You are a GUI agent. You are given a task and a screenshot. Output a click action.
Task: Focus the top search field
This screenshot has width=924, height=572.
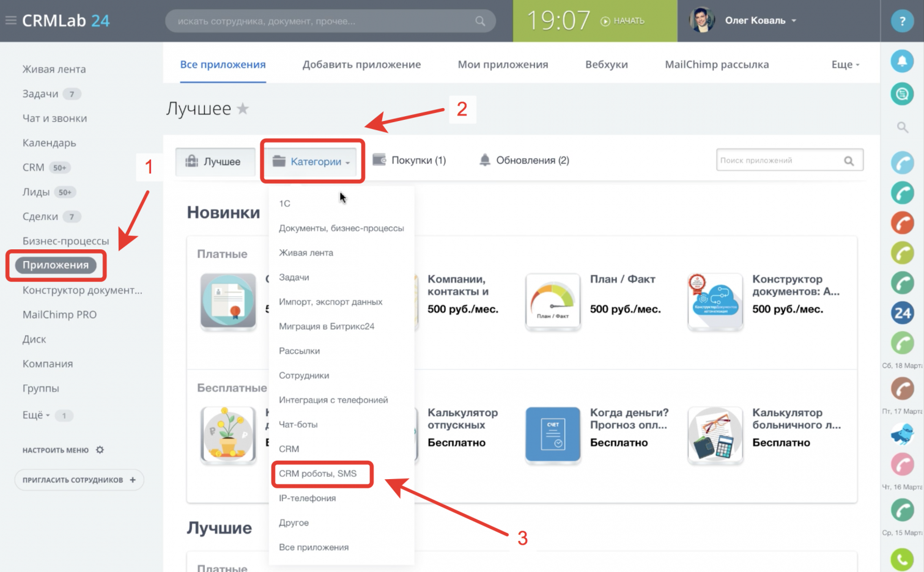[x=330, y=21]
